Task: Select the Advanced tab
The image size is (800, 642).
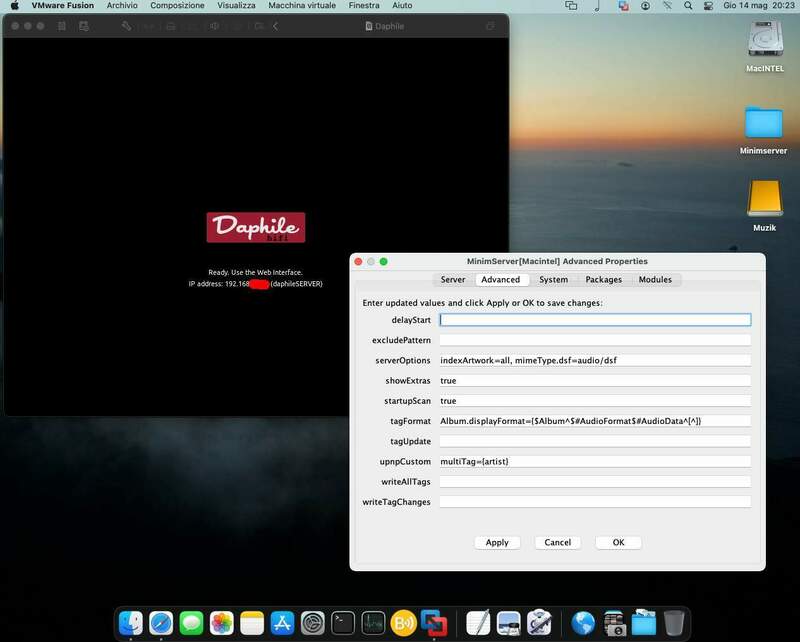Action: tap(501, 280)
